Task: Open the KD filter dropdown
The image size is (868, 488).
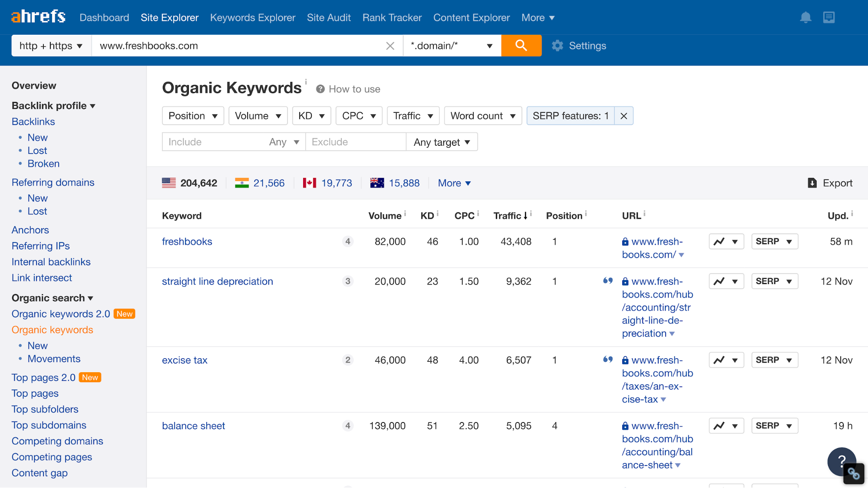Action: 311,116
